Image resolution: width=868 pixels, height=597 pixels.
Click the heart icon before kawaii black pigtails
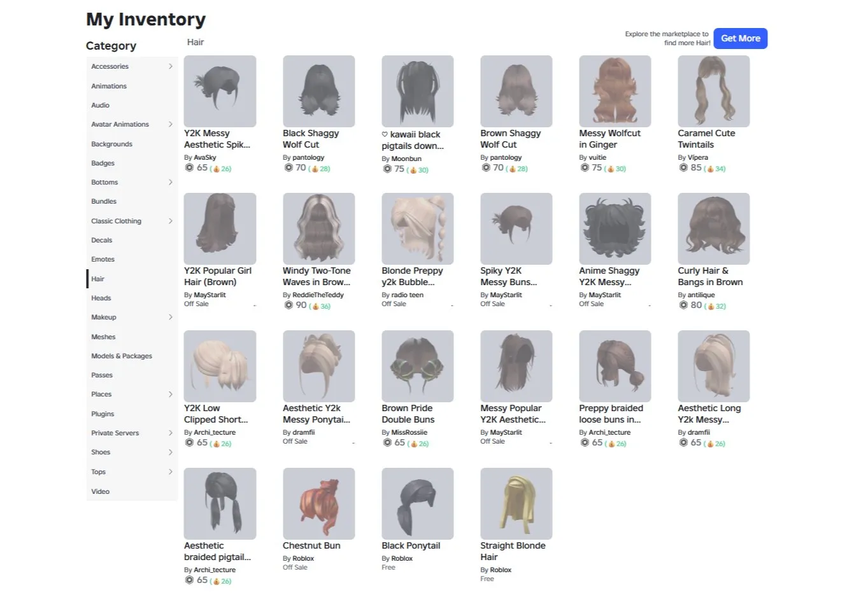click(385, 134)
